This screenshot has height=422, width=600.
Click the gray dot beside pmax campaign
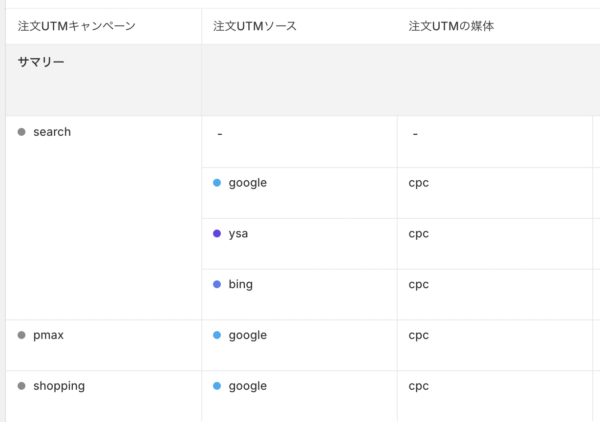21,335
